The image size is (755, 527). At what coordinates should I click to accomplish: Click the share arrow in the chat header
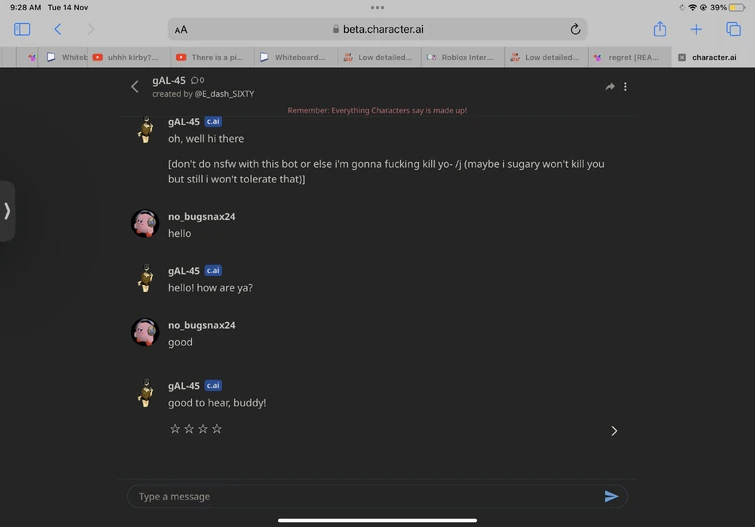pos(609,87)
